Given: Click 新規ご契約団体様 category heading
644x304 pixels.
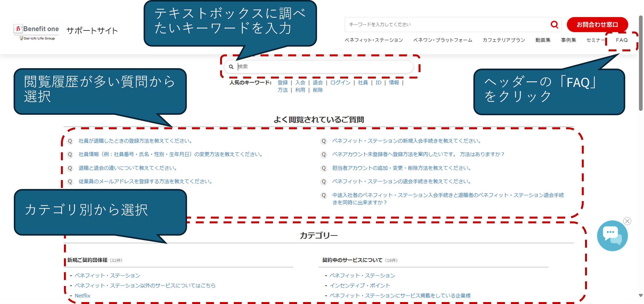Looking at the screenshot, I should pos(87,260).
